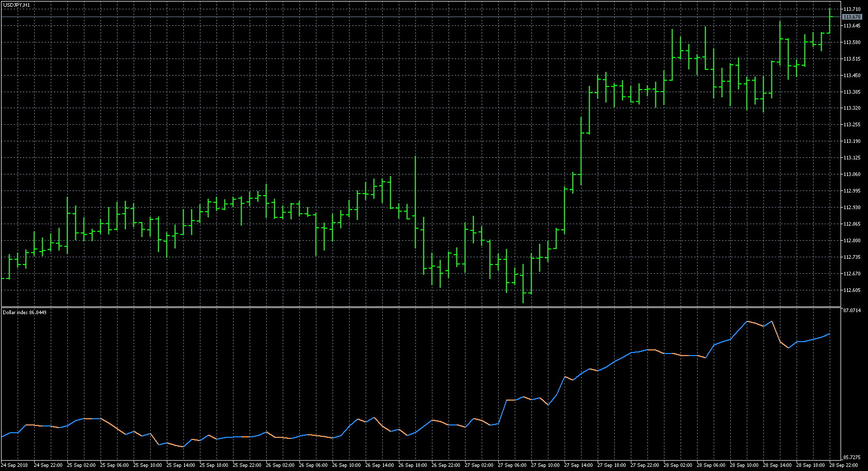Click the 113.125 value on price axis
This screenshot has width=868, height=471.
click(x=852, y=158)
